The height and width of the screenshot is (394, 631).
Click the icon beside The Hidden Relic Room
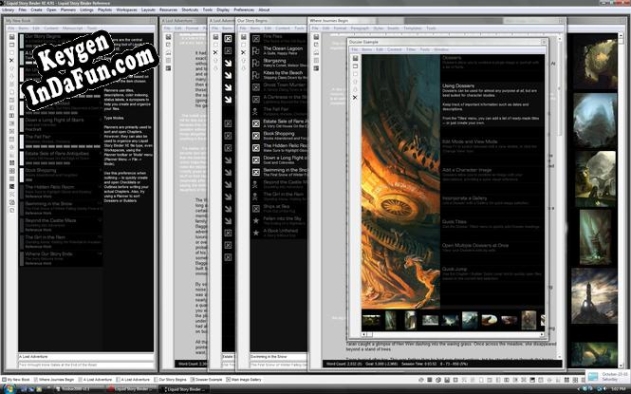(256, 148)
